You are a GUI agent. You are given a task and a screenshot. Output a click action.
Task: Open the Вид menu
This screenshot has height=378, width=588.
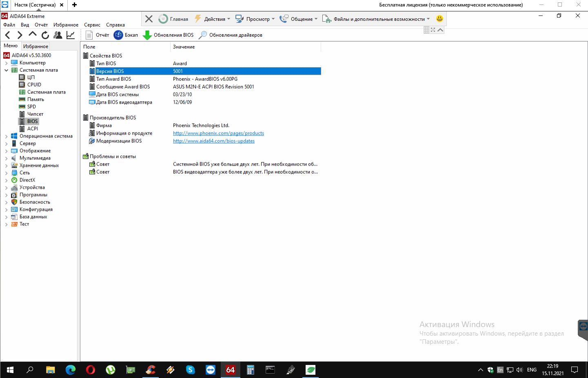tap(25, 25)
